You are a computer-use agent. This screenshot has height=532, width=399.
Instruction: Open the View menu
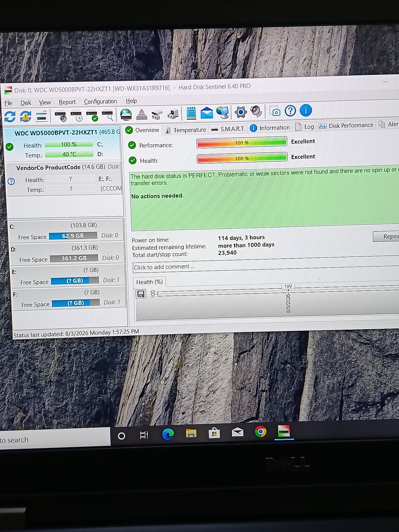[x=45, y=103]
